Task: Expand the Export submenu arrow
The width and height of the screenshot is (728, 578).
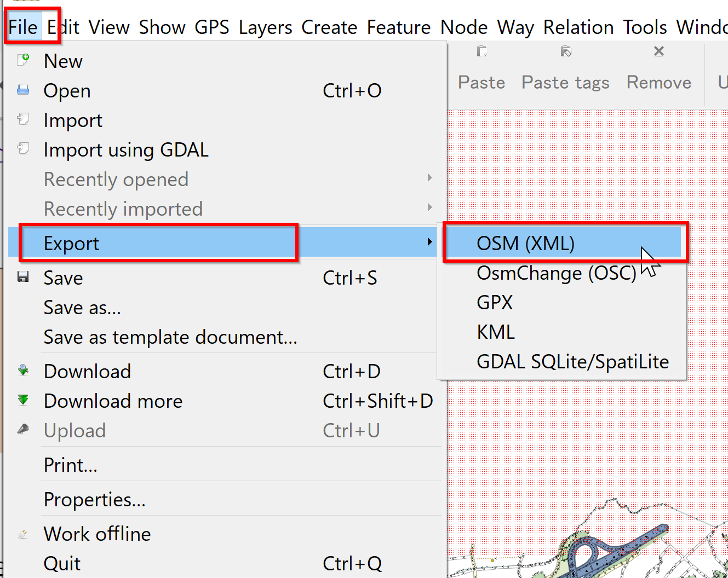Action: coord(429,242)
